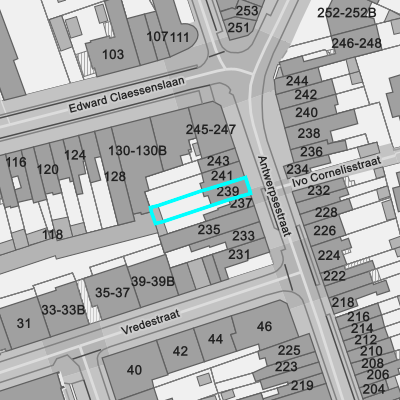
Task: Select the building numbered 216
Action: click(359, 316)
